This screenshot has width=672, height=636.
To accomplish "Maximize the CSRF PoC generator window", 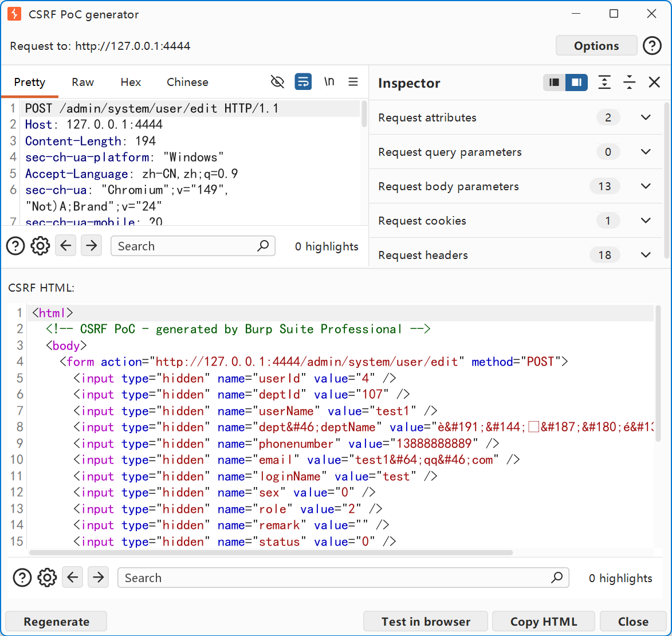I will coord(614,14).
